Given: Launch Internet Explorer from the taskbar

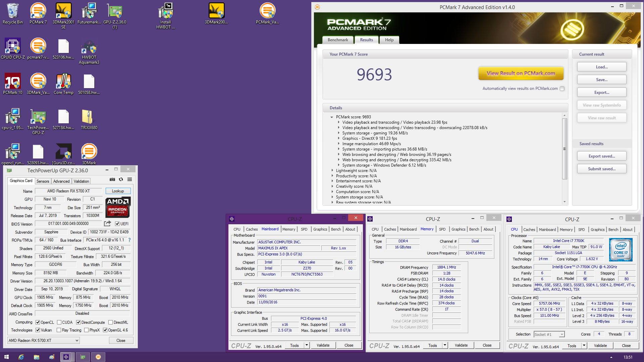Looking at the screenshot, I should [21, 357].
